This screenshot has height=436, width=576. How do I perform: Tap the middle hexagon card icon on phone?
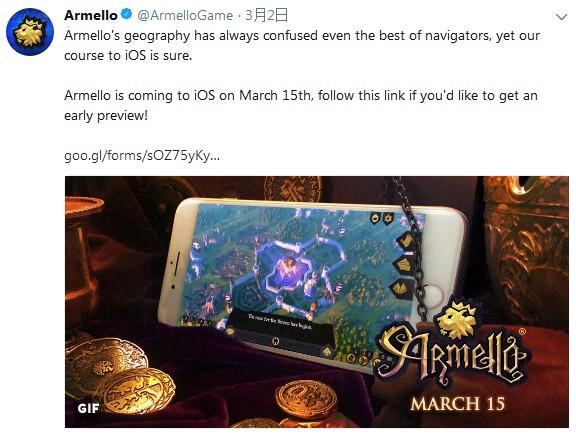click(x=403, y=265)
